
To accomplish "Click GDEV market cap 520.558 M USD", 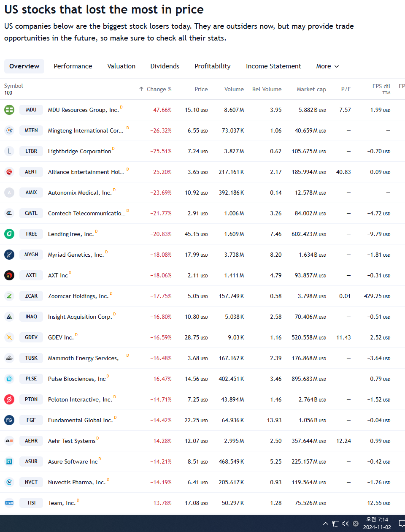I will (x=309, y=337).
